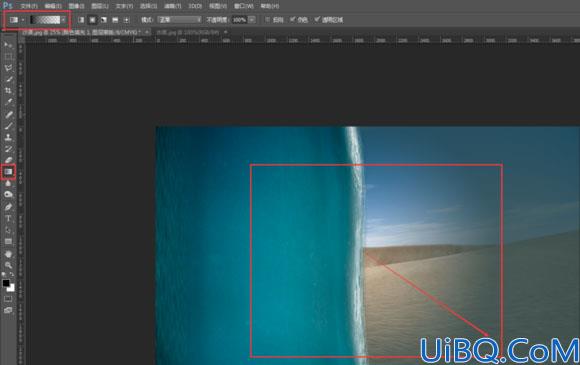
Task: Choose radial gradient type
Action: click(92, 20)
